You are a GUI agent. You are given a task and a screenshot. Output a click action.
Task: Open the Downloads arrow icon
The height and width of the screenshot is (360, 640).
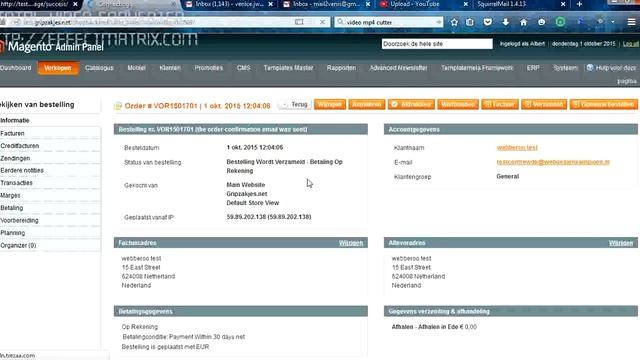(x=505, y=22)
